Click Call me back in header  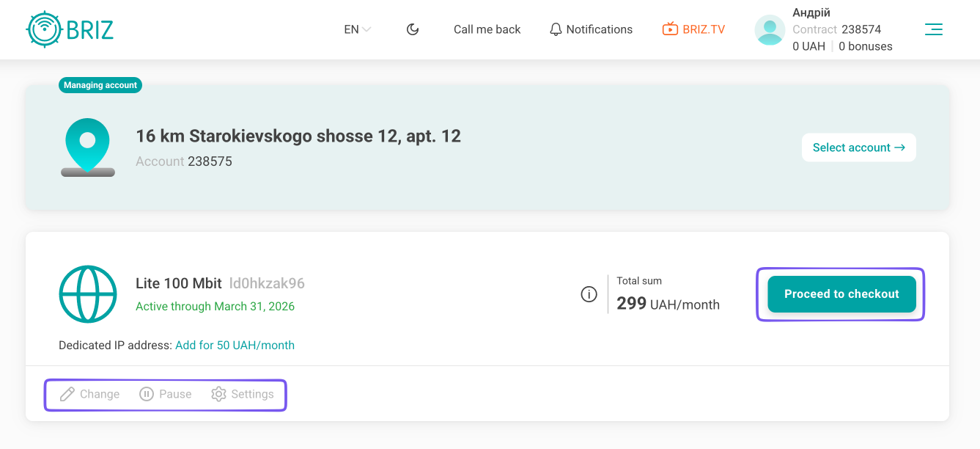tap(487, 29)
